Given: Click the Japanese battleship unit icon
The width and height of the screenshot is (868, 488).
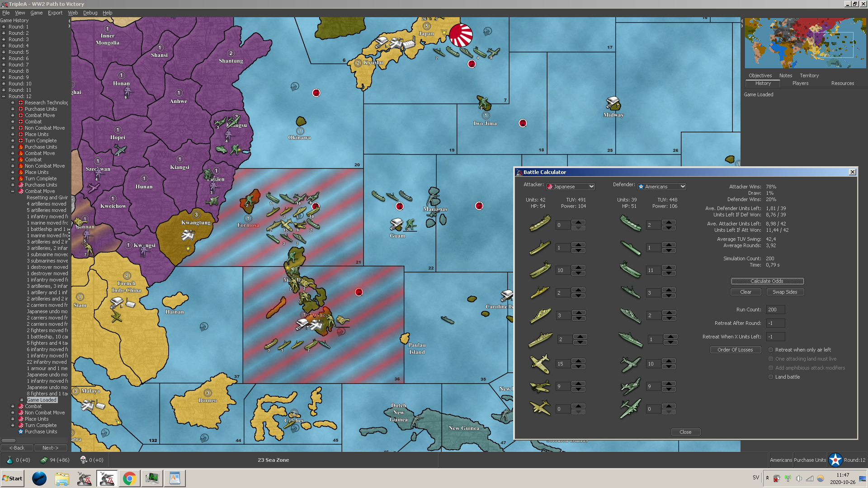Looking at the screenshot, I should tap(540, 339).
